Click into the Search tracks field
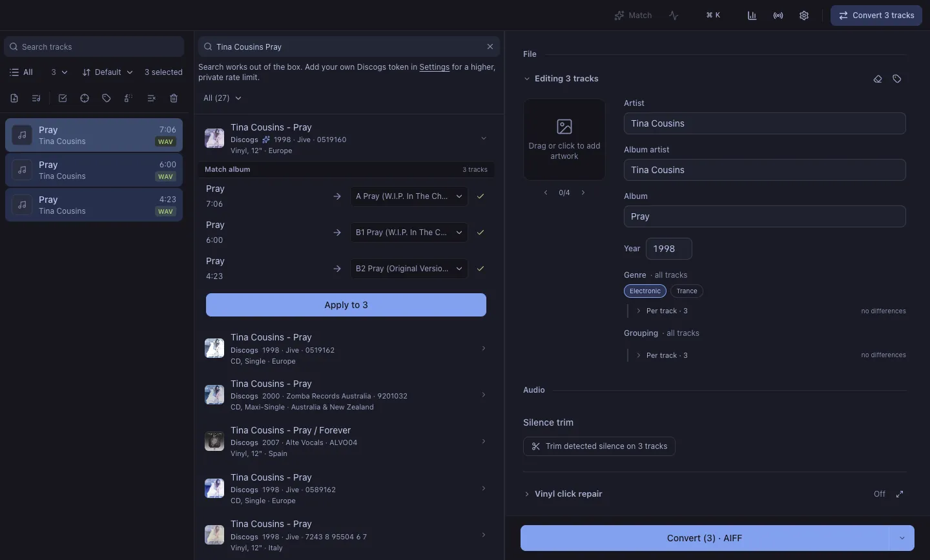 pos(94,47)
